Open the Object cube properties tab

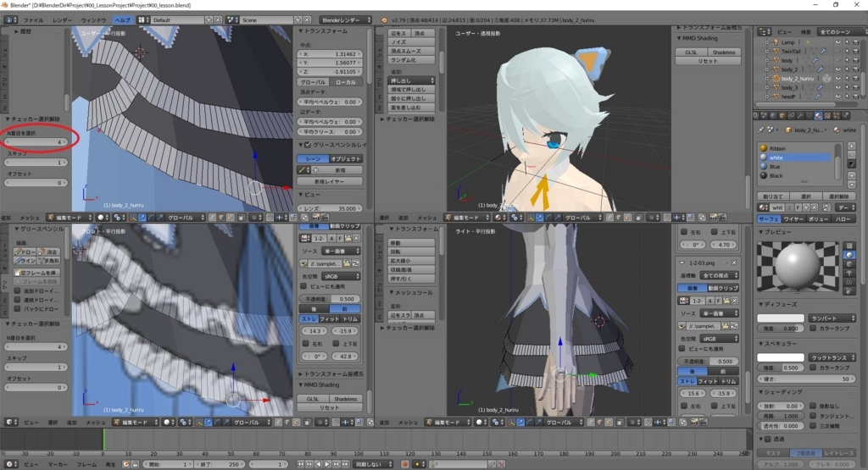click(782, 115)
